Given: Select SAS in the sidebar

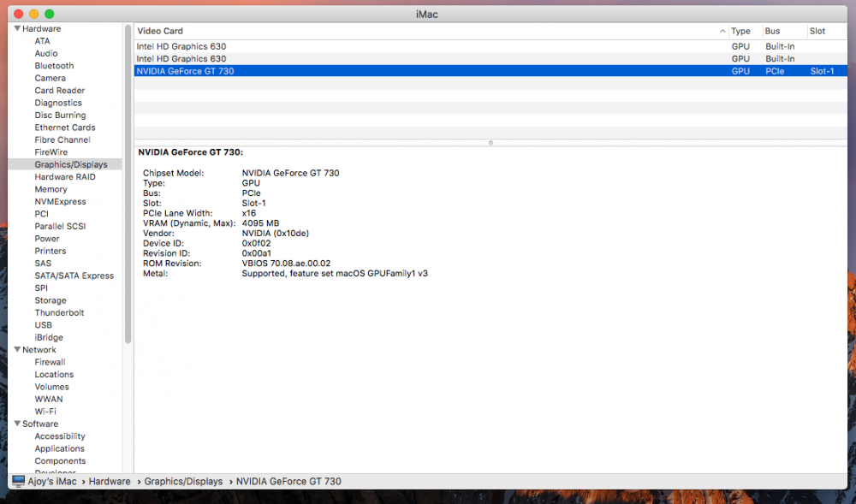Looking at the screenshot, I should [x=43, y=264].
